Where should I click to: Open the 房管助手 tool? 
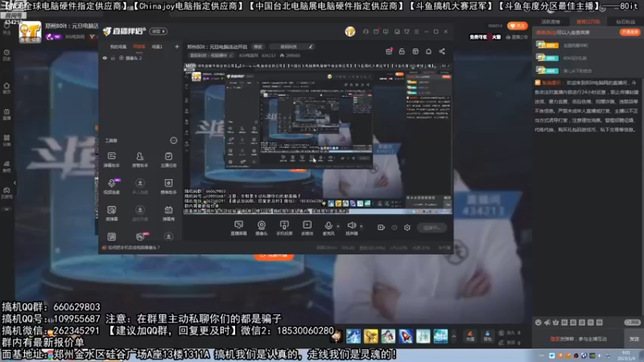tap(139, 159)
